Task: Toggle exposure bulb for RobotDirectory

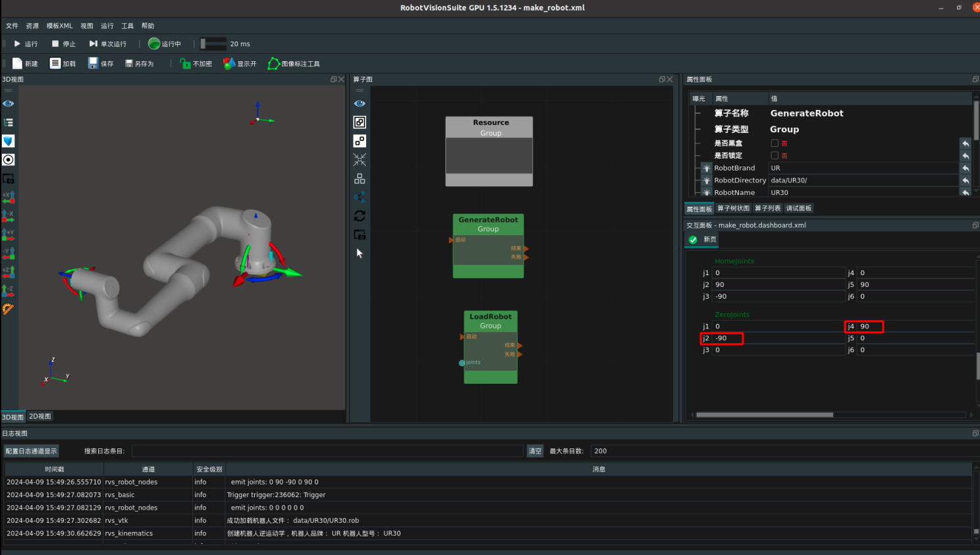Action: (707, 180)
